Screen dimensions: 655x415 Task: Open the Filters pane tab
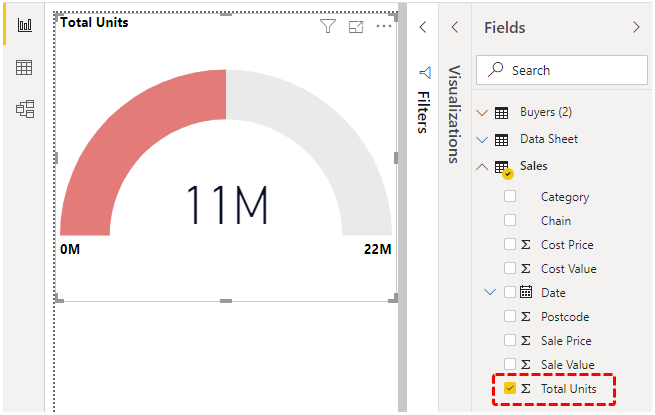point(424,112)
